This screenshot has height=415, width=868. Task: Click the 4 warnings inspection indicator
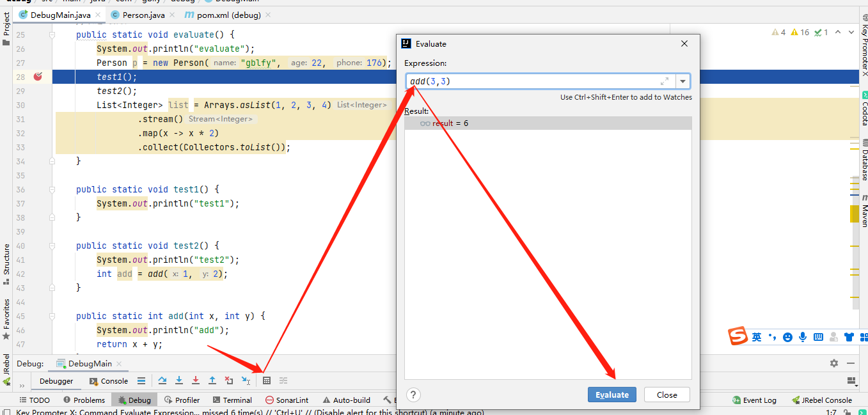click(x=778, y=32)
